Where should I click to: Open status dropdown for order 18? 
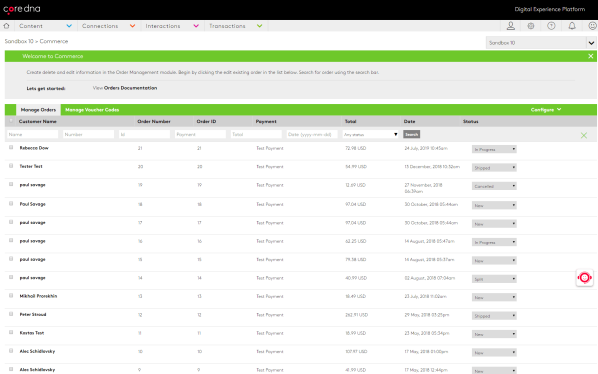(x=494, y=205)
